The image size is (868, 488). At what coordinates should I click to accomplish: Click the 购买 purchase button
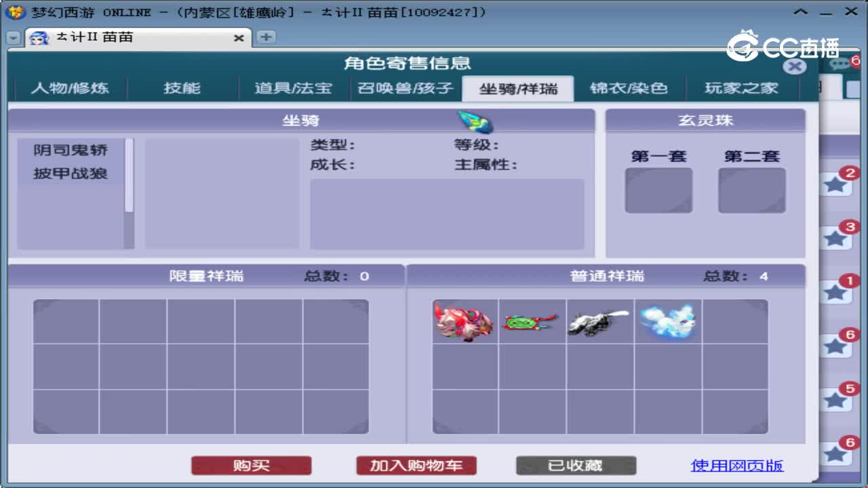pos(251,465)
